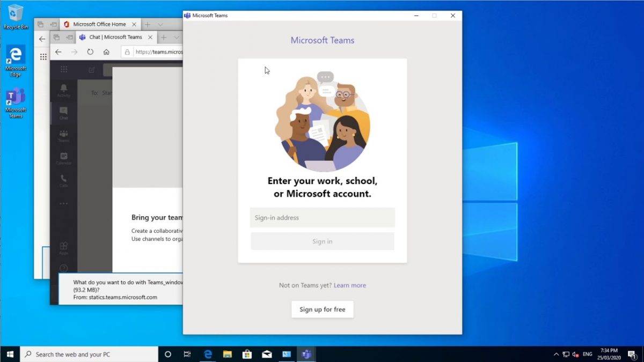Open the Learn more link
This screenshot has height=362, width=644.
point(350,285)
